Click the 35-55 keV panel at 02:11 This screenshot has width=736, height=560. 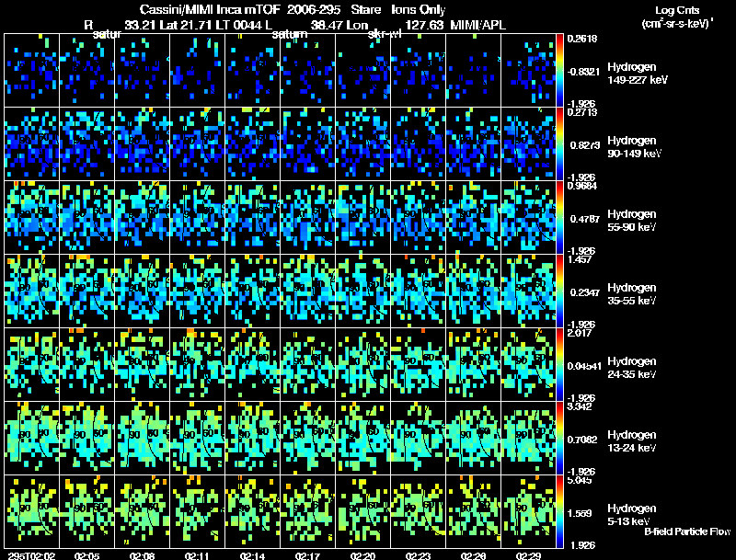[197, 291]
